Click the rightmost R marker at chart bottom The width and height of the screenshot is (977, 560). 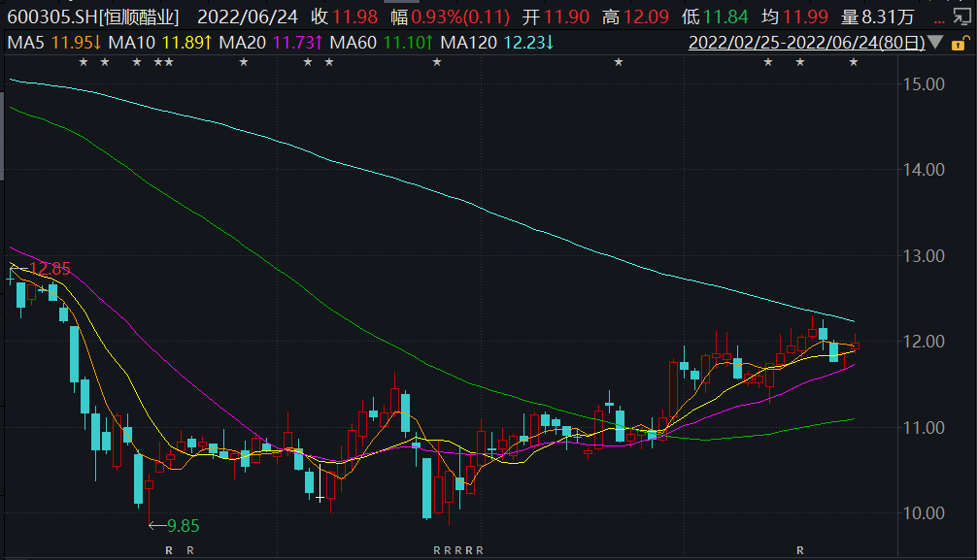[x=799, y=550]
